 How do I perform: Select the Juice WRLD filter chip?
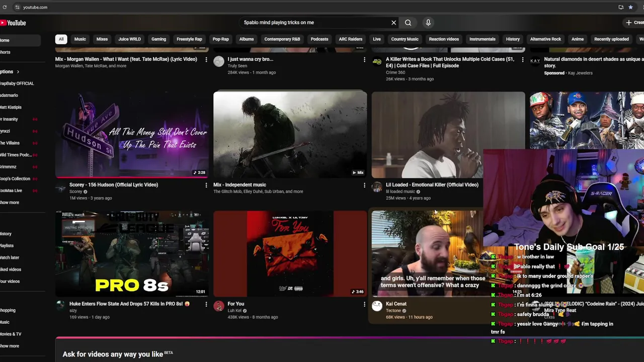pyautogui.click(x=129, y=39)
